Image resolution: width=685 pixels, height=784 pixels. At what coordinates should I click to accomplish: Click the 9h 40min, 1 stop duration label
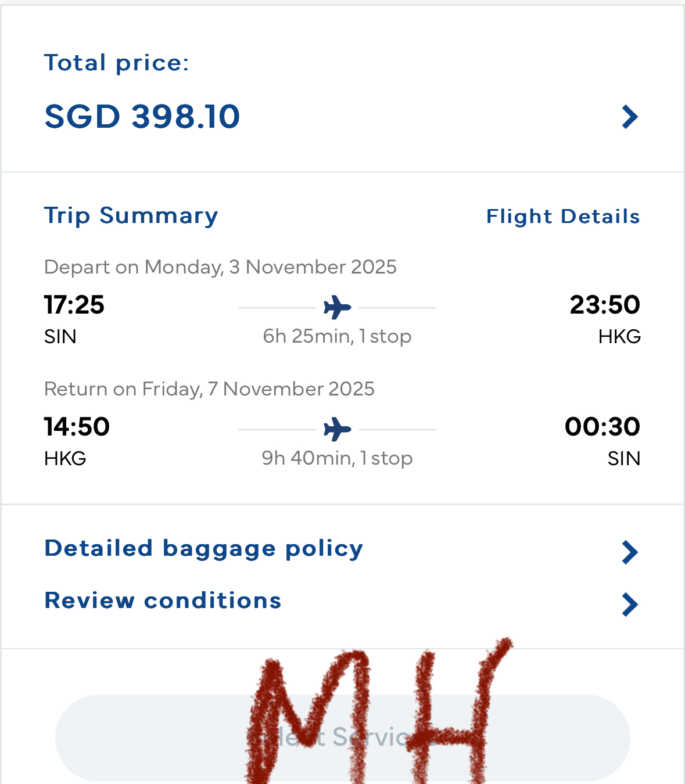coord(337,458)
